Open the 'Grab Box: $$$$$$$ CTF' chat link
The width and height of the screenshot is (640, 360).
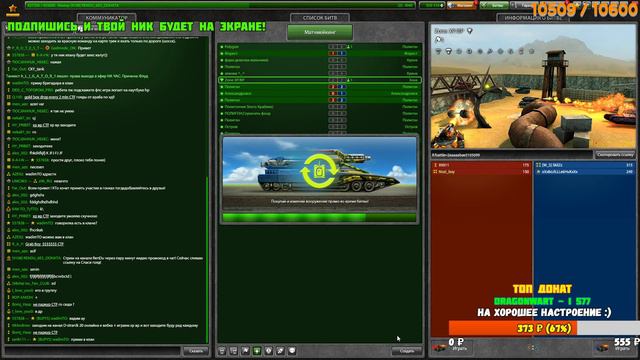(x=44, y=244)
